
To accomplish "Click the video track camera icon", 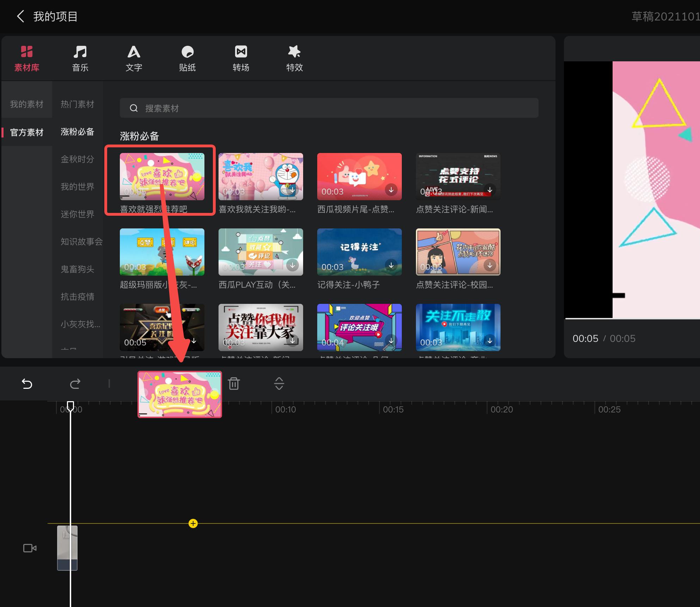I will coord(30,548).
